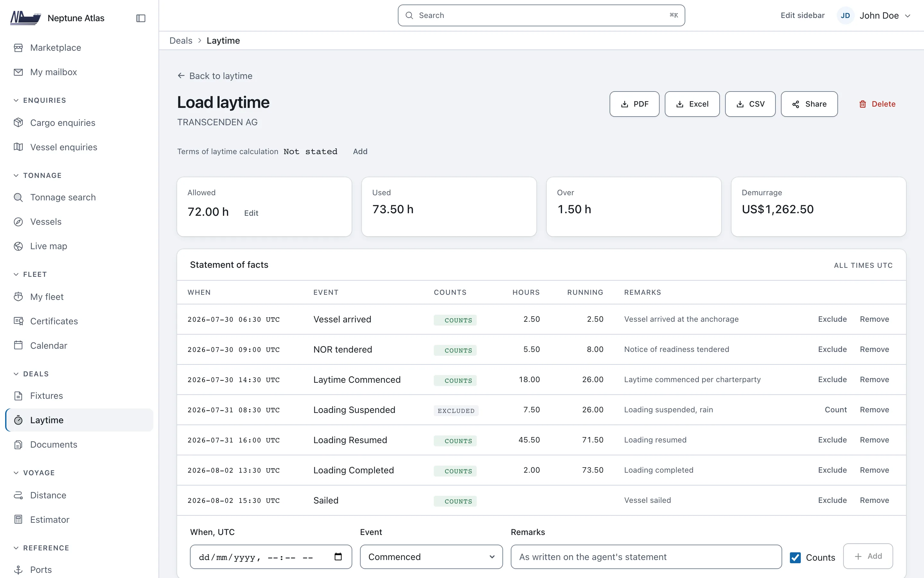Viewport: 924px width, 578px height.
Task: Open Tonnage search magnifier icon
Action: [18, 197]
